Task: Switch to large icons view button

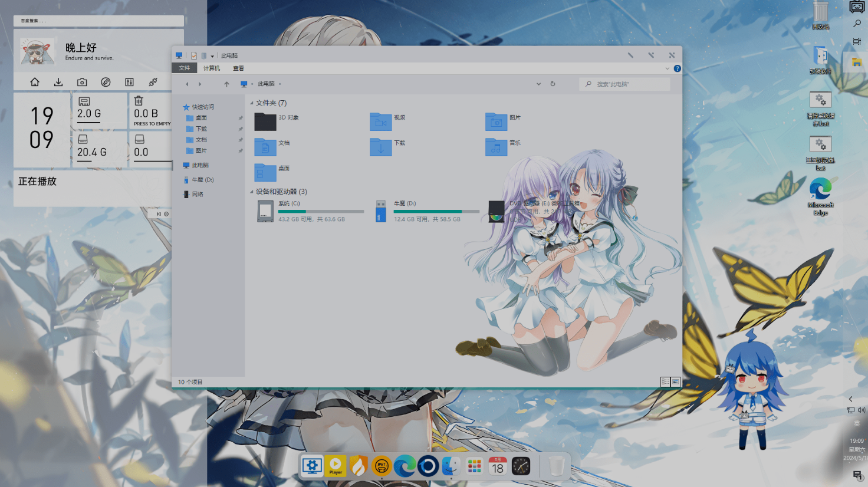Action: 676,382
